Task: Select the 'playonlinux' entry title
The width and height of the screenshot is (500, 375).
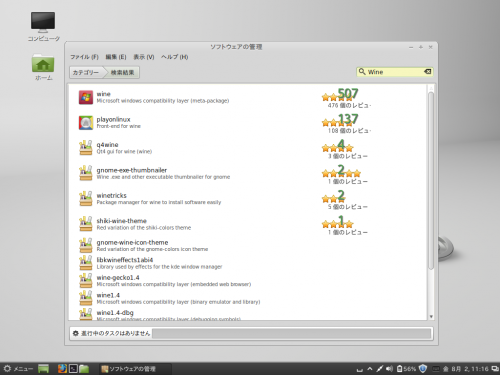Action: 113,119
